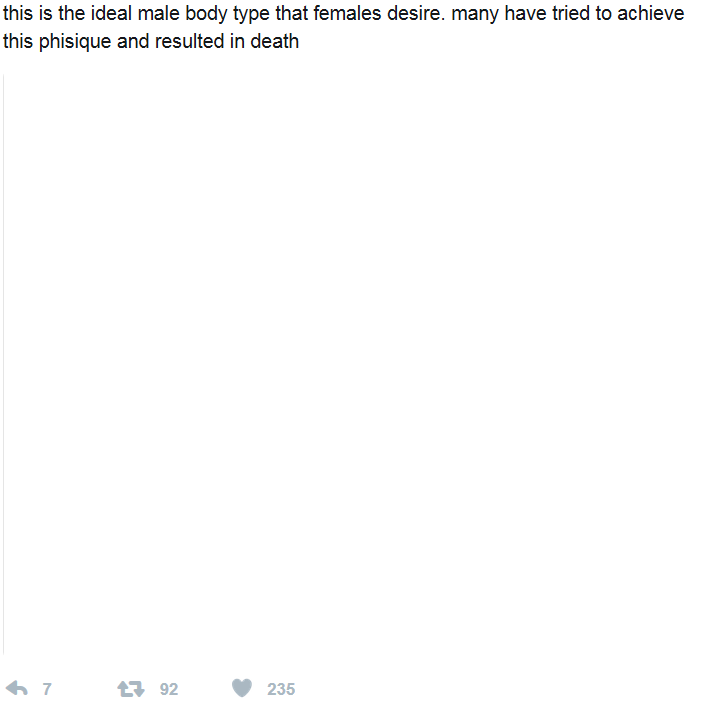Image resolution: width=711 pixels, height=702 pixels.
Task: Click the word "desire." in the tweet
Action: tap(416, 13)
